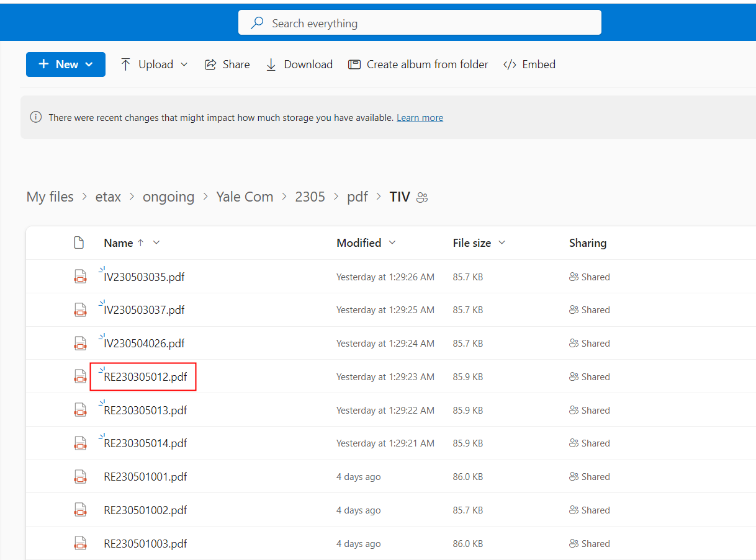756x560 pixels.
Task: Click the Sharing column header
Action: coord(587,243)
